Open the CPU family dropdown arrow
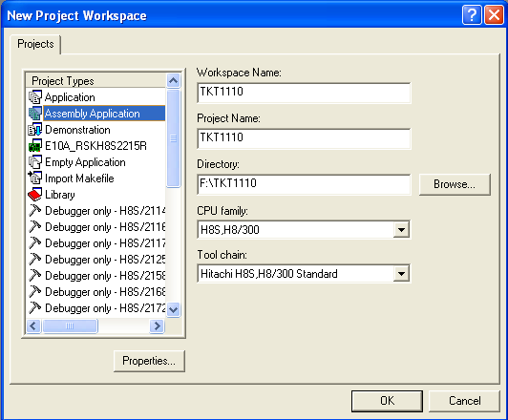 tap(401, 230)
